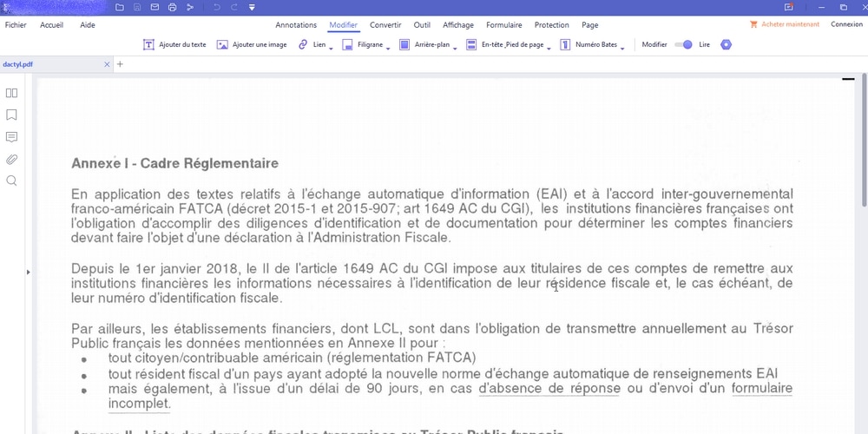The width and height of the screenshot is (868, 434).
Task: Click the paragraph starting Depuis le 1er janvier 2018
Action: point(431,284)
